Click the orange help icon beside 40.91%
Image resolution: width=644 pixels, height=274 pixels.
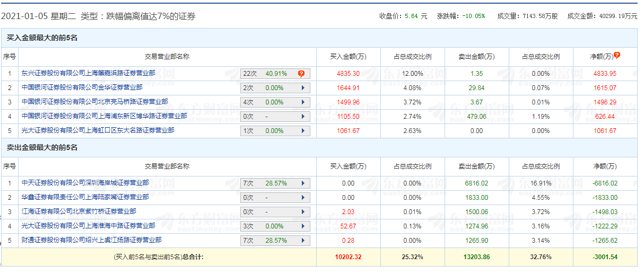point(301,74)
